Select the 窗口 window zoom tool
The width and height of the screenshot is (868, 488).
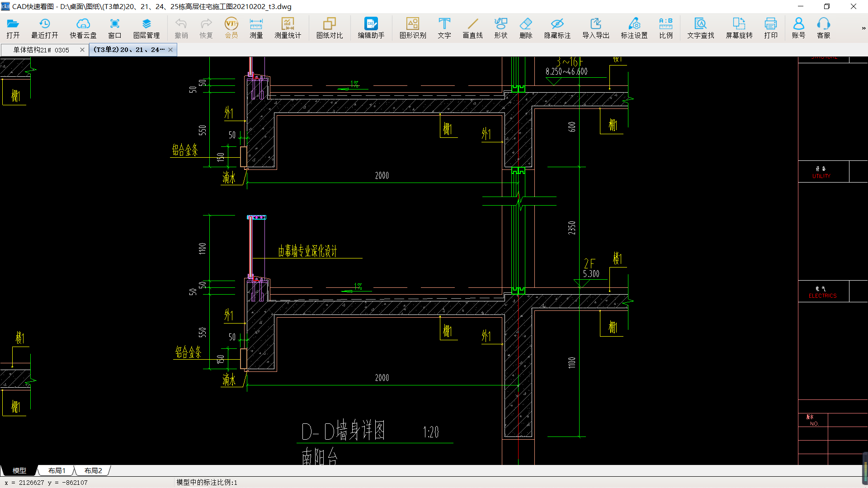point(115,28)
